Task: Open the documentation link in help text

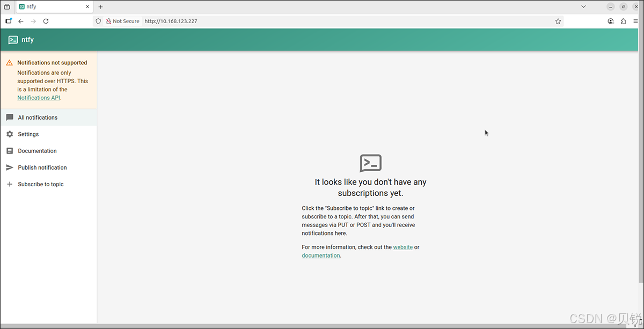Action: (x=321, y=255)
